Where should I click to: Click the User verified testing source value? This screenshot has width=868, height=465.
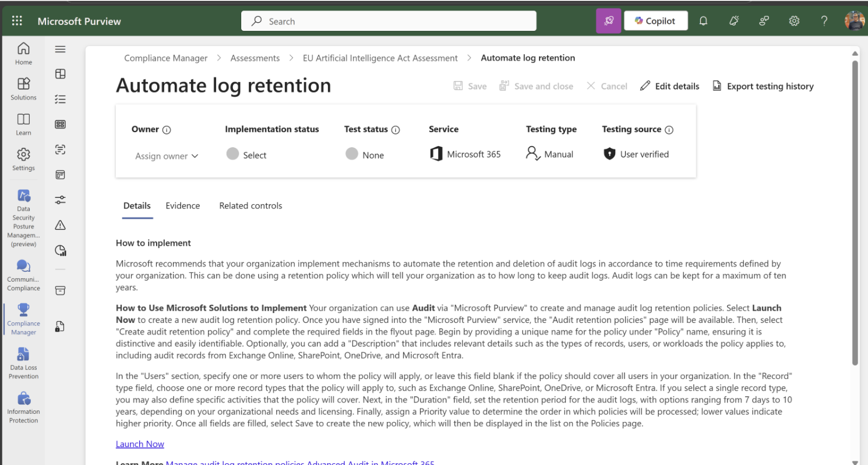pos(636,154)
